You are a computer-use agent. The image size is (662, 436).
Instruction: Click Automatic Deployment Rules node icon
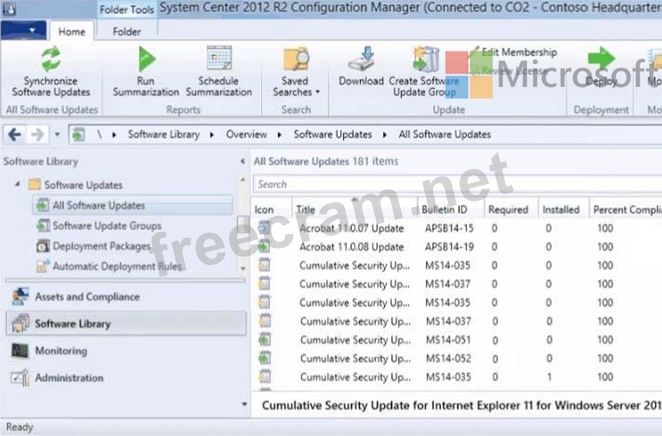[43, 266]
